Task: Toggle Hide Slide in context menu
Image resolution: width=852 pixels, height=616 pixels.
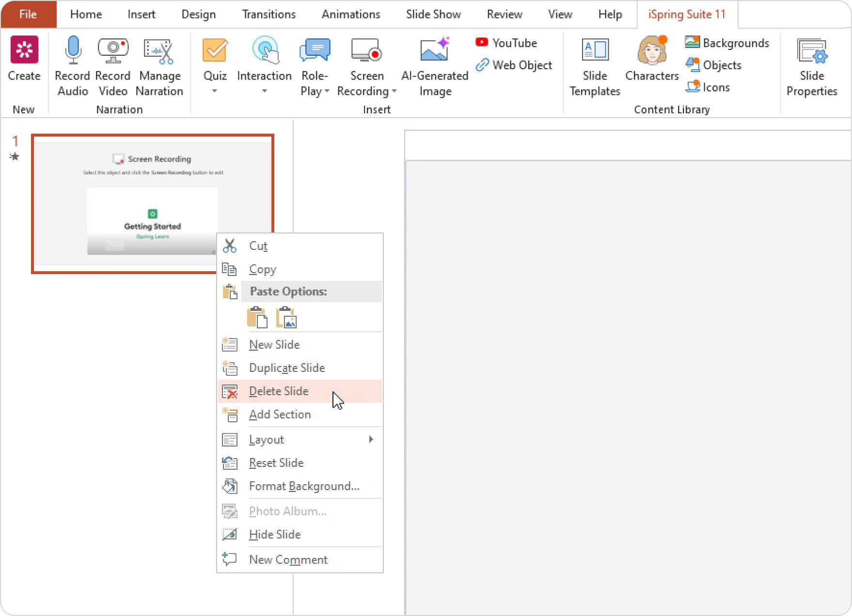Action: 275,535
